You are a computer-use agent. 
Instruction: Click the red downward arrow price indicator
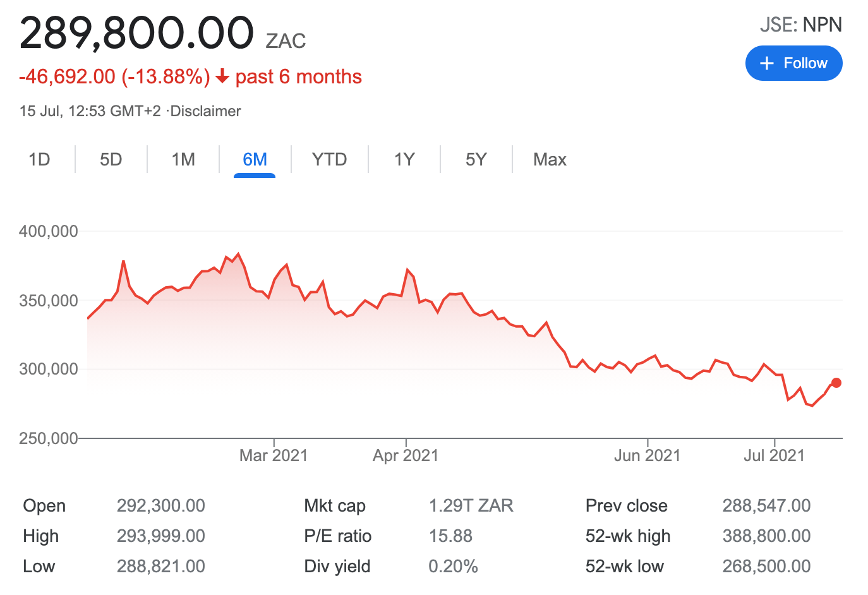[222, 76]
